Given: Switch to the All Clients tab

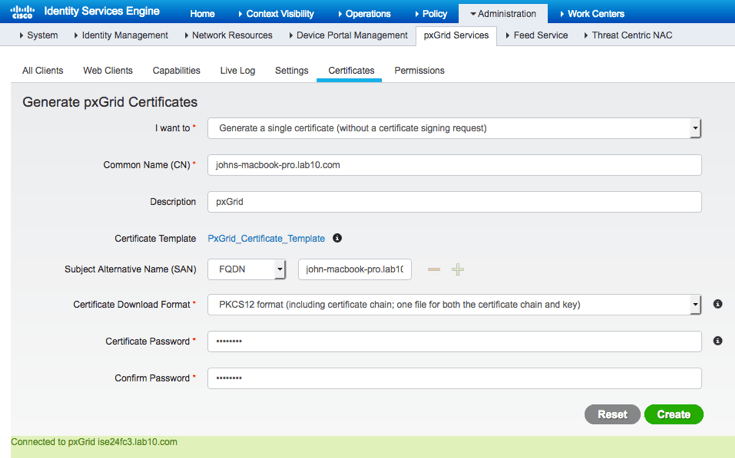Looking at the screenshot, I should [x=43, y=70].
